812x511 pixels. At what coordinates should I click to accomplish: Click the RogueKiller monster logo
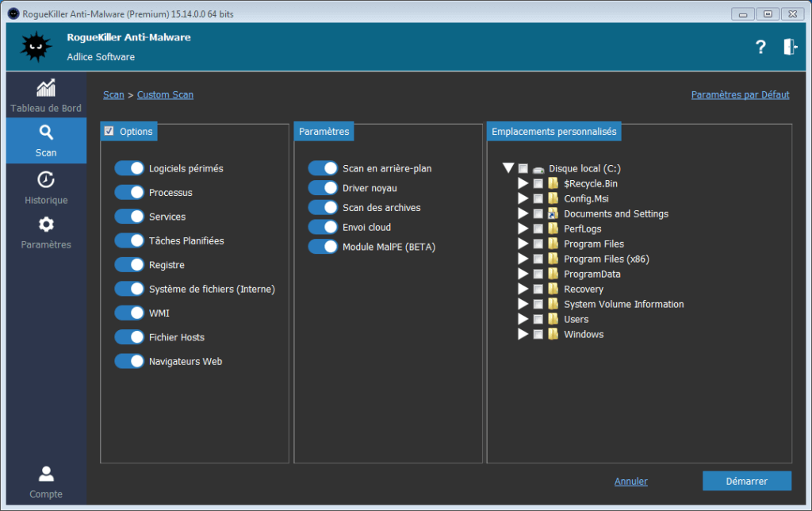tap(36, 48)
